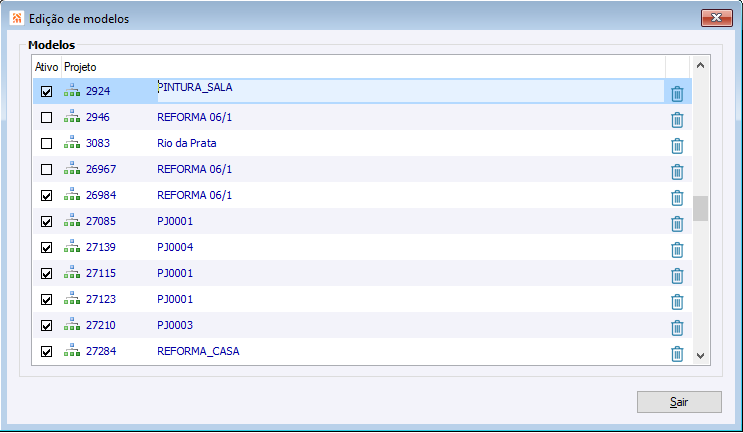Click hierarchy icon of project 27210
The height and width of the screenshot is (433, 743).
[x=72, y=325]
